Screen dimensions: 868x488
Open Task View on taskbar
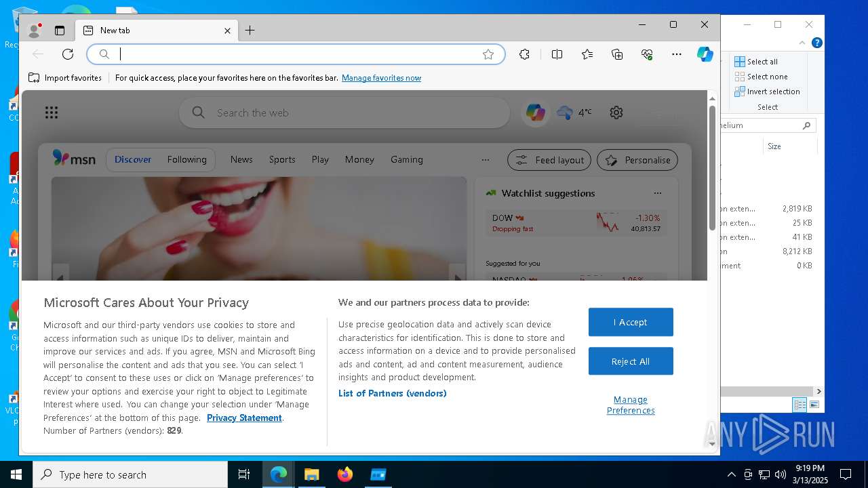click(x=244, y=474)
